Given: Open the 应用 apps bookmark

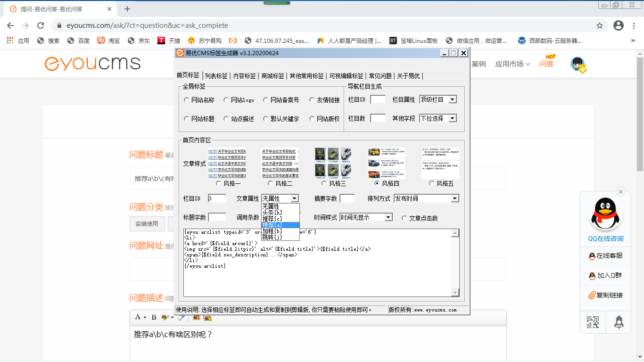Looking at the screenshot, I should click(18, 41).
